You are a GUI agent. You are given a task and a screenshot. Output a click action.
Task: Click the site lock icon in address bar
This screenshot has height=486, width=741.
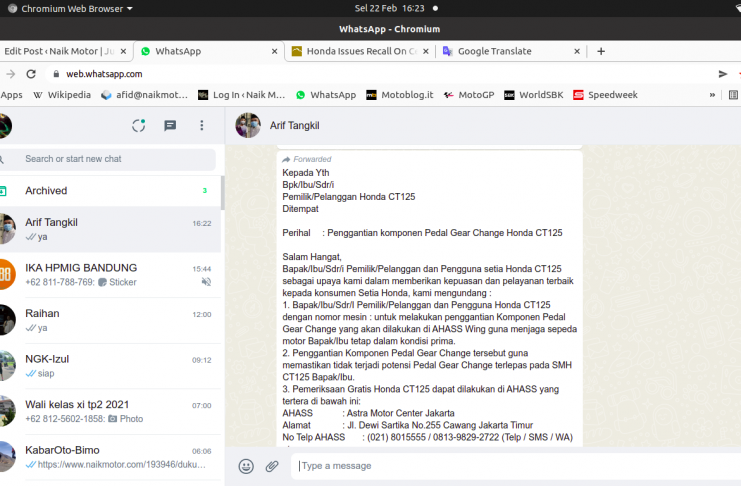click(x=56, y=73)
